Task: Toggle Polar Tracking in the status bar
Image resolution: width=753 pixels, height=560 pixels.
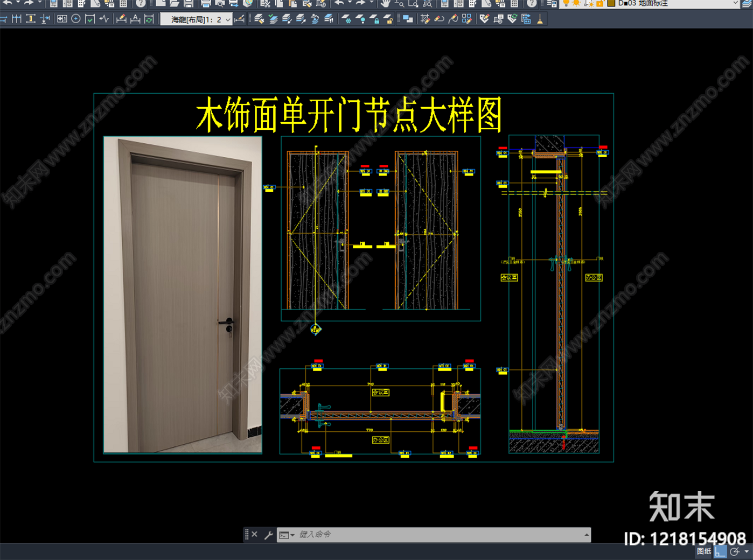Action: tap(735, 551)
